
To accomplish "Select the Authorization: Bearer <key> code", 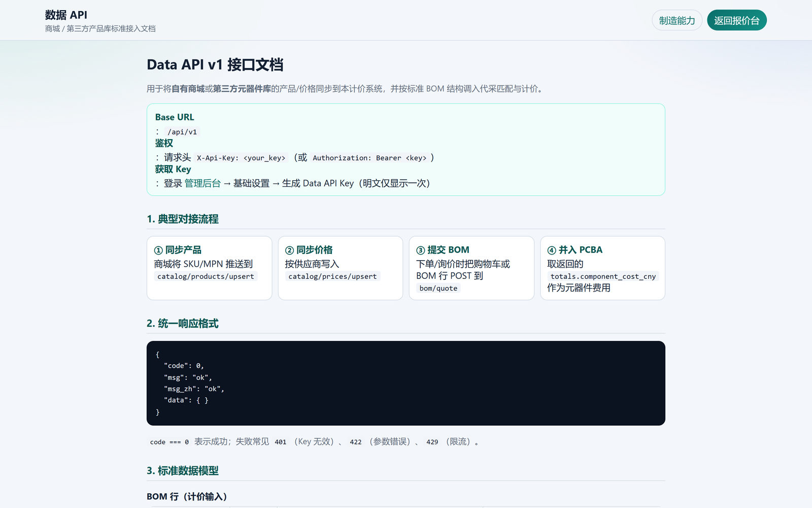I will [x=369, y=158].
